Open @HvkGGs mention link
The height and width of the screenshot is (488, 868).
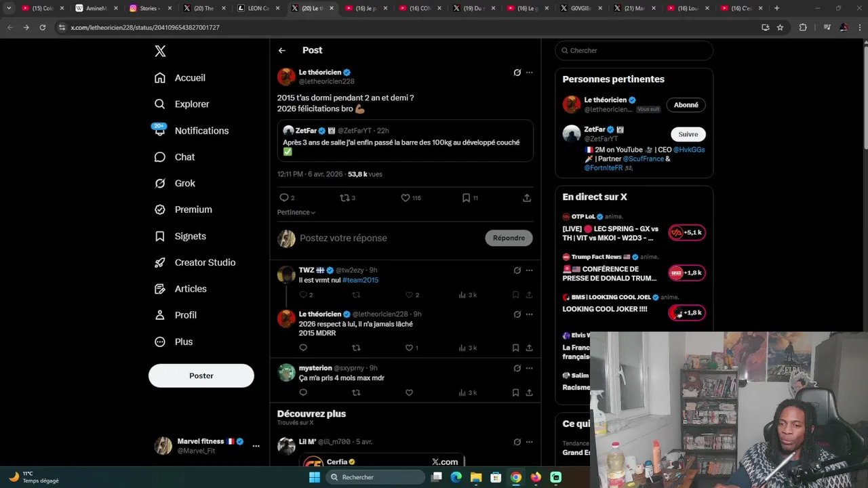click(x=689, y=150)
